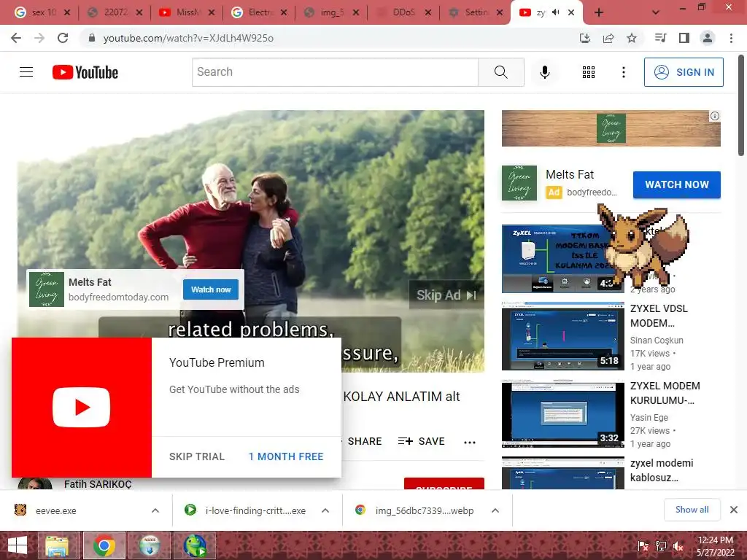
Task: Click the Green Living banner ad image
Action: click(x=611, y=128)
